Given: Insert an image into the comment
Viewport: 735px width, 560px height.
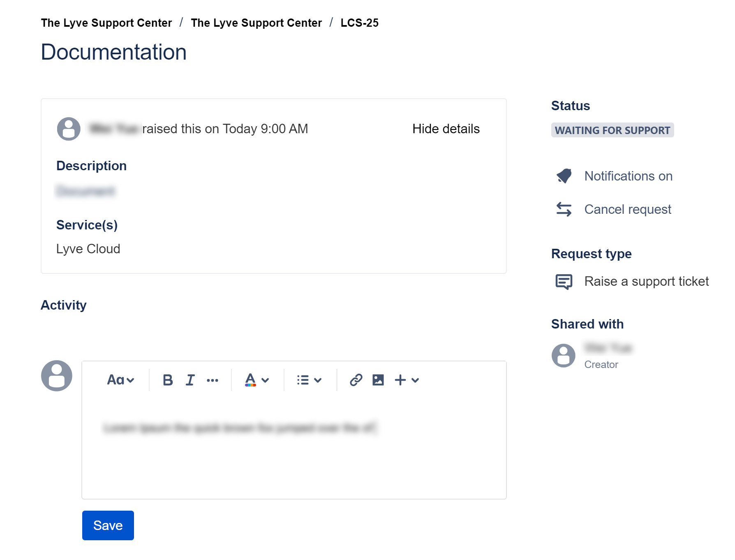Looking at the screenshot, I should click(x=378, y=380).
